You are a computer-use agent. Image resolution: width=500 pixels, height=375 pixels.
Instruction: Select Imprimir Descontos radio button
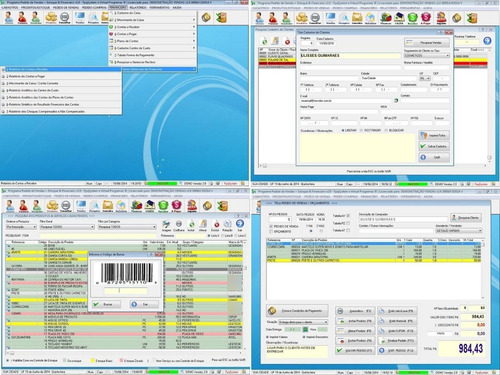[304, 337]
